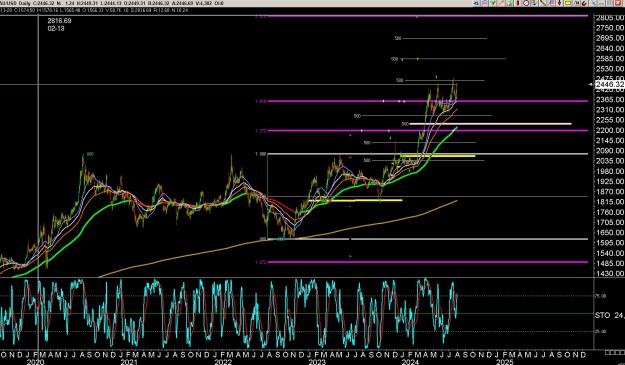Image resolution: width=625 pixels, height=365 pixels.
Task: Click the 2020 year label on time axis
Action: [35, 362]
